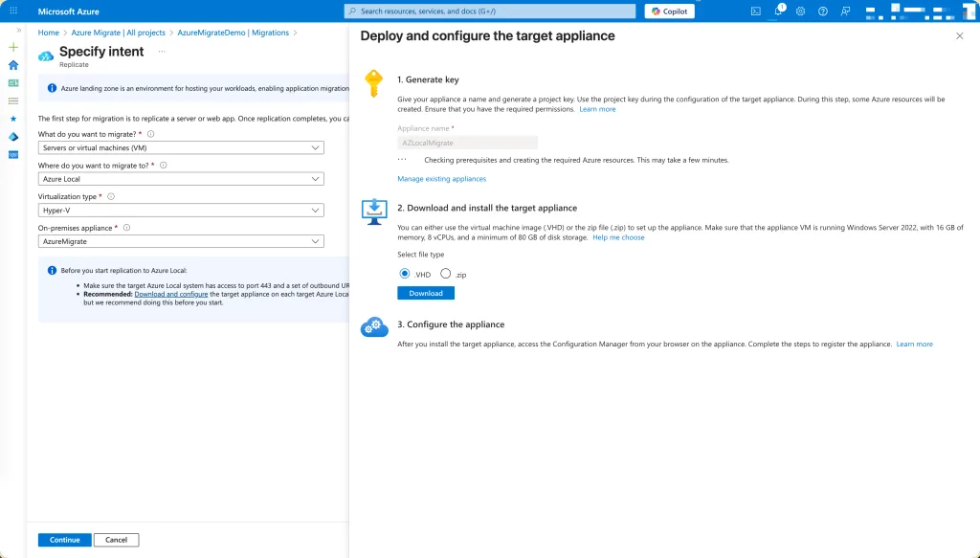This screenshot has height=558, width=980.
Task: Open the Dashboard icon in the sidebar
Action: (13, 83)
